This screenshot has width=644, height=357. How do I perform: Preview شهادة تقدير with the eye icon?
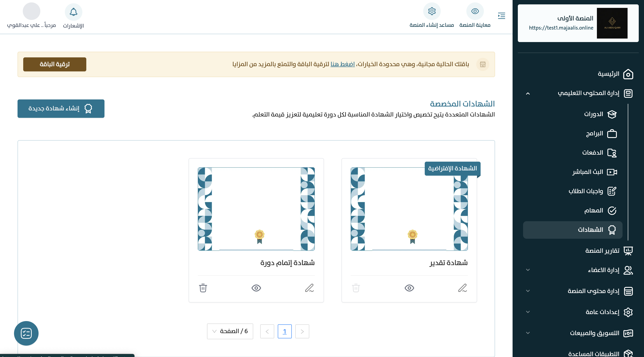(x=409, y=288)
